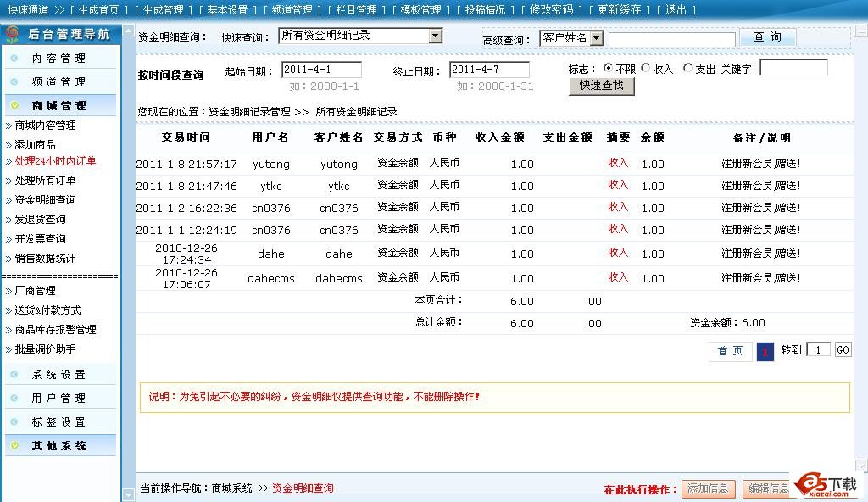The height and width of the screenshot is (502, 868).
Task: Open 处理24小时内订单 in the sidebar
Action: [55, 161]
